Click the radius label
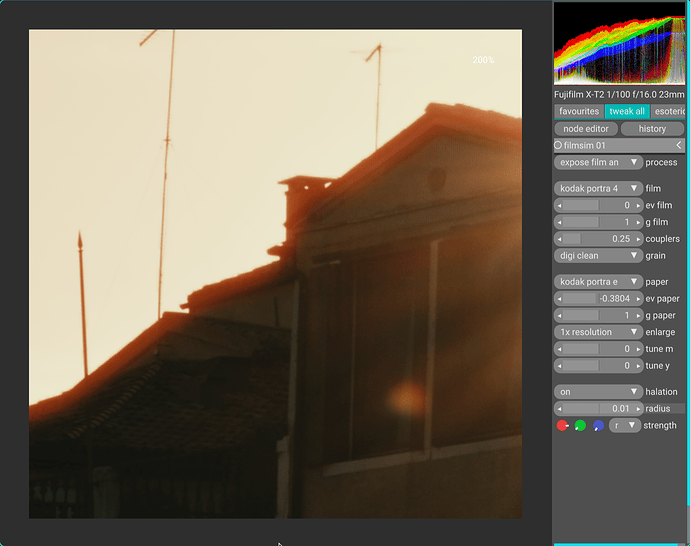 click(657, 409)
